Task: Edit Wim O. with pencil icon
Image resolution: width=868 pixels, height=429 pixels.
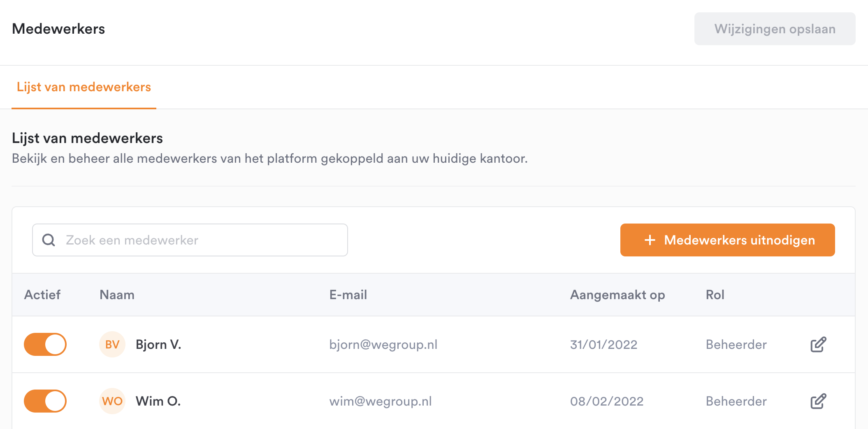Action: point(818,401)
